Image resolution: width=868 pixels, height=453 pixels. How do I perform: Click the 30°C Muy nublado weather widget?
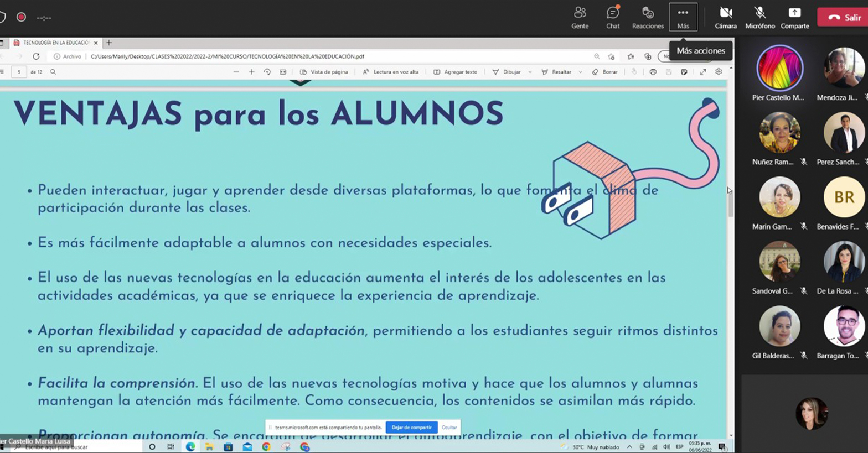pyautogui.click(x=590, y=447)
